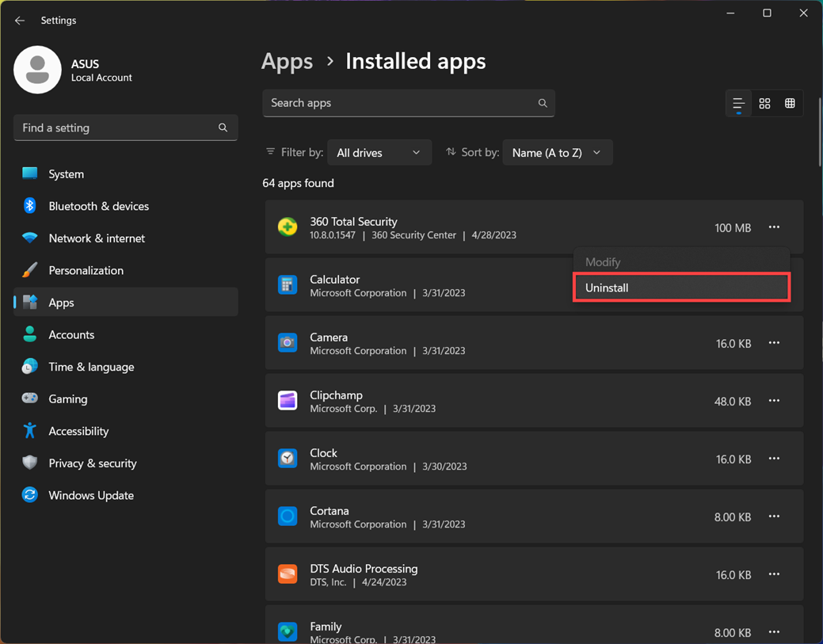Viewport: 823px width, 644px height.
Task: Open the Sort by Name dropdown
Action: [x=558, y=153]
